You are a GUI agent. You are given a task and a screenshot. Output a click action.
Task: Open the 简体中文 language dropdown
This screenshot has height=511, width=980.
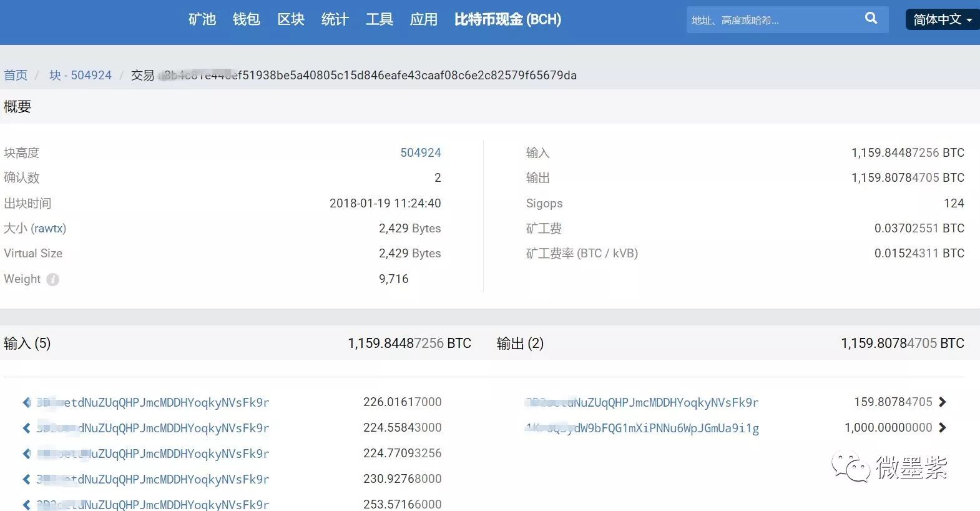(x=943, y=19)
